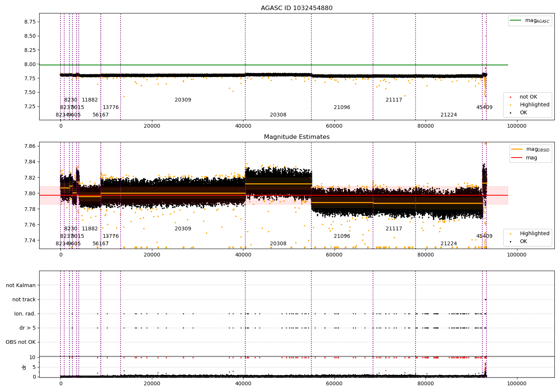Click the 7.74 y-axis tick label
560x392 pixels.
[x=29, y=240]
